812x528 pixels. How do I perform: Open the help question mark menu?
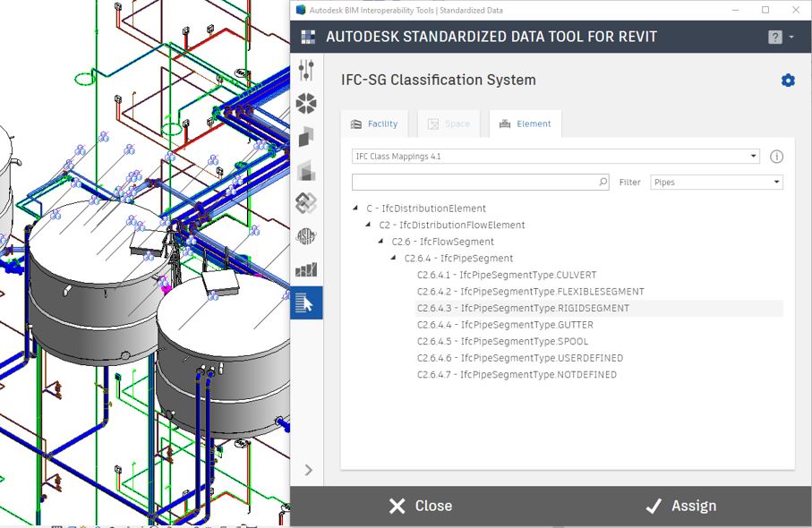click(775, 38)
